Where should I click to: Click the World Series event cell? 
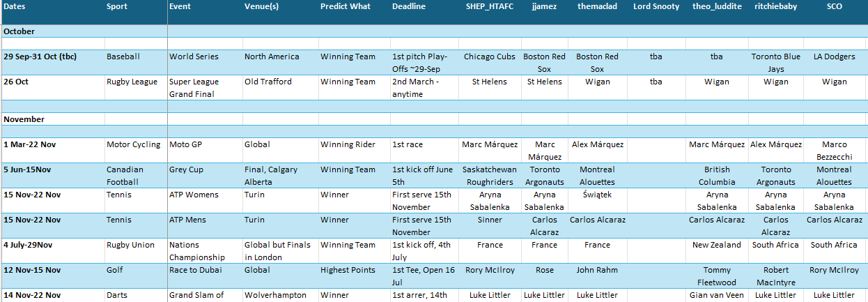pos(205,62)
